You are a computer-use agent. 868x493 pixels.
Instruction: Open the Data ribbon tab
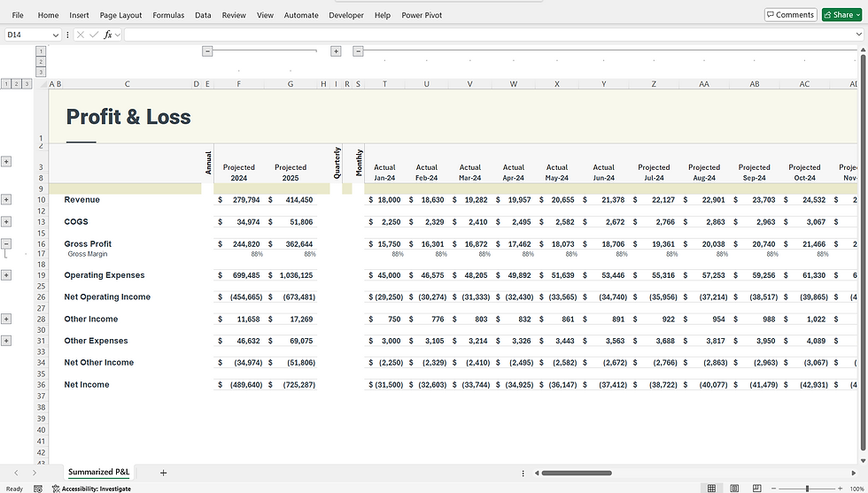point(203,15)
